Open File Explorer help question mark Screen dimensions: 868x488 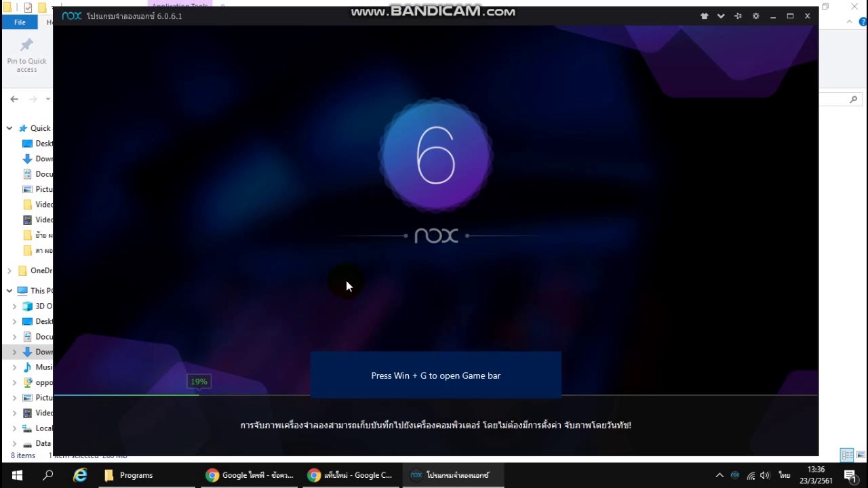[x=863, y=22]
